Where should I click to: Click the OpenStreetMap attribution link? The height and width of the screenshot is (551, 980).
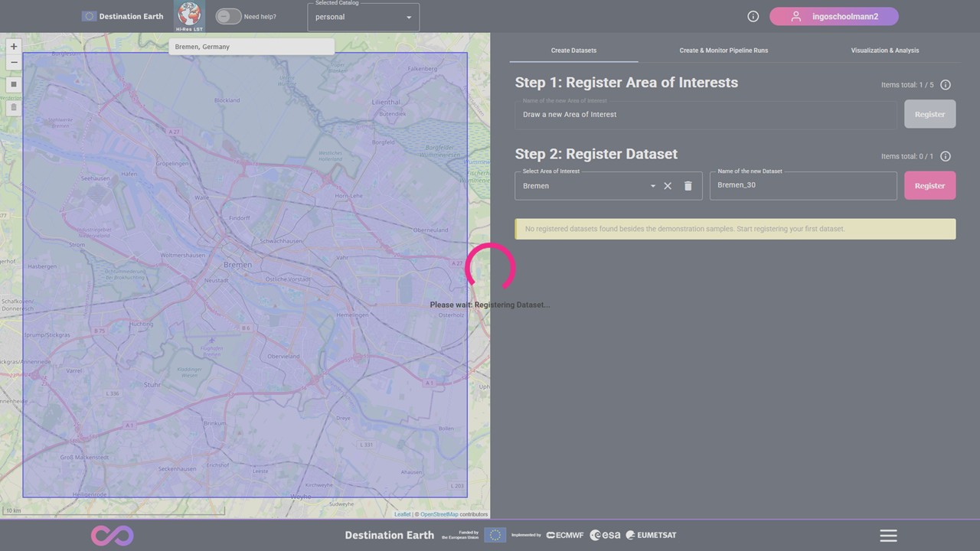pos(439,514)
